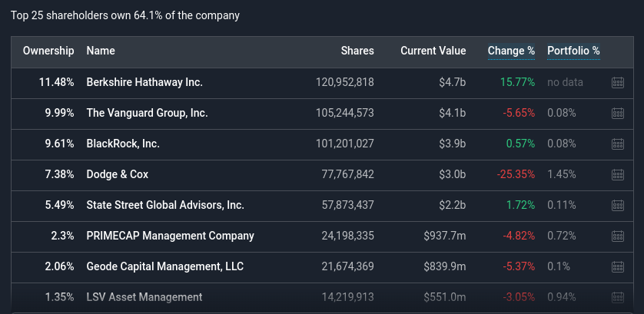The width and height of the screenshot is (644, 314).
Task: Click the $551.0m current value
Action: click(x=445, y=297)
